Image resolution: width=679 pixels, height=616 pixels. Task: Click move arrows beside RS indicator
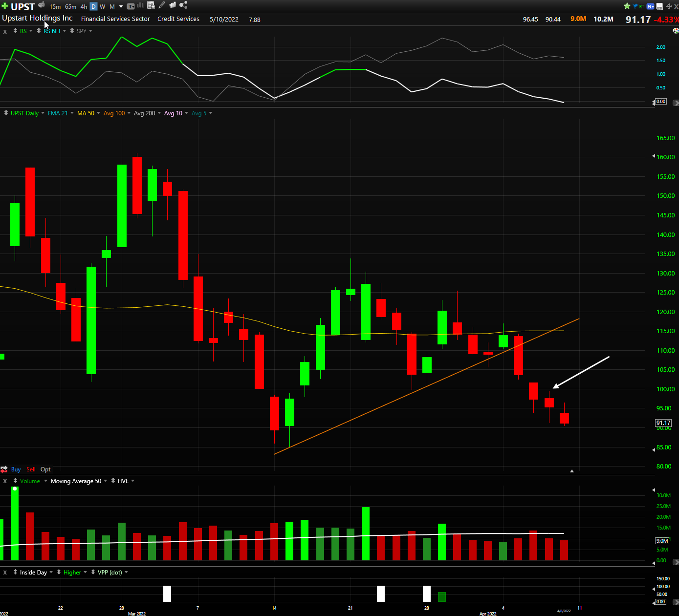[15, 31]
